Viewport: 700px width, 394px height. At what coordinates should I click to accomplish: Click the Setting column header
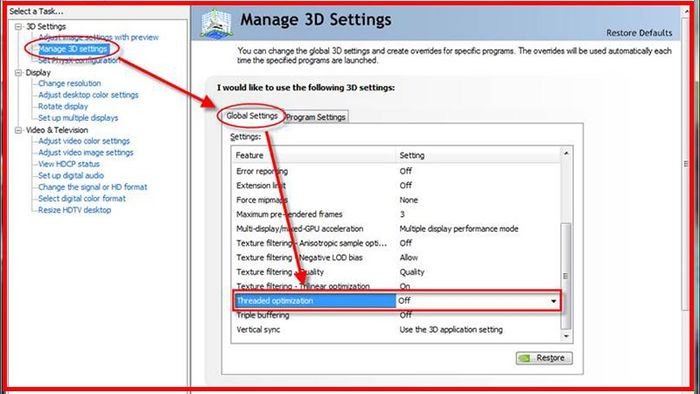click(478, 155)
